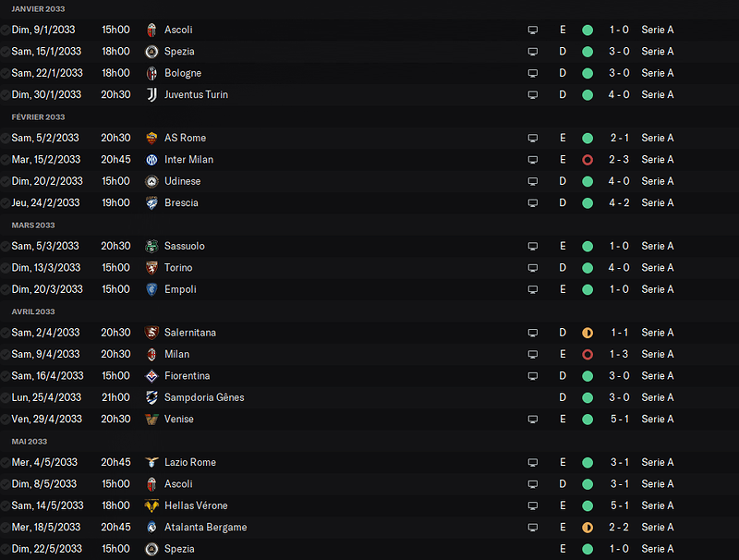The image size is (739, 560).
Task: Open the Atalanta Bergame team link
Action: 205,528
